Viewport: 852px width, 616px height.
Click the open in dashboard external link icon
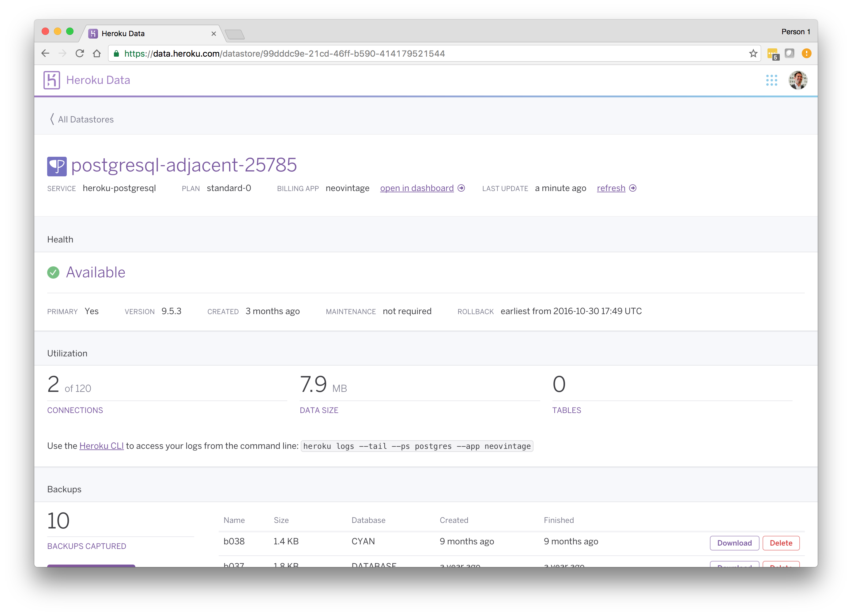[463, 188]
